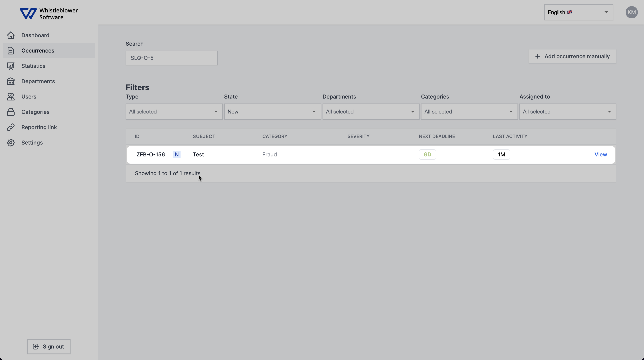Open the Departments filter dropdown
644x360 pixels.
coord(370,112)
